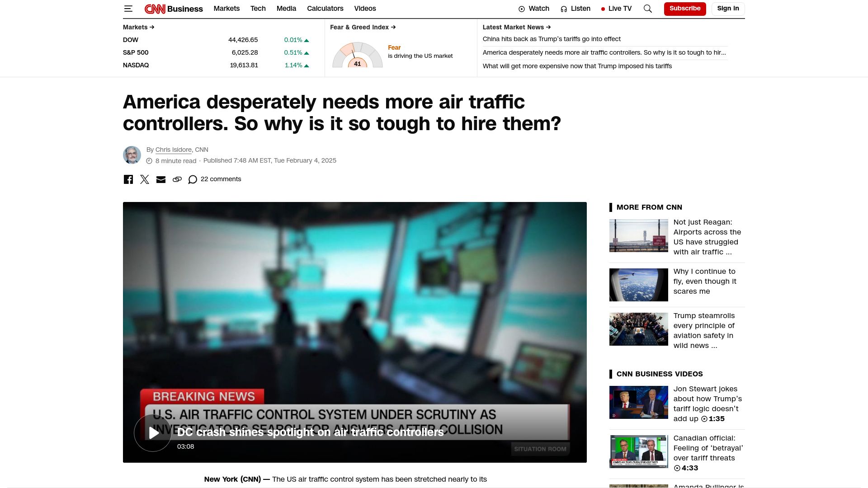
Task: Open the Markets arrow heading link
Action: (x=139, y=27)
